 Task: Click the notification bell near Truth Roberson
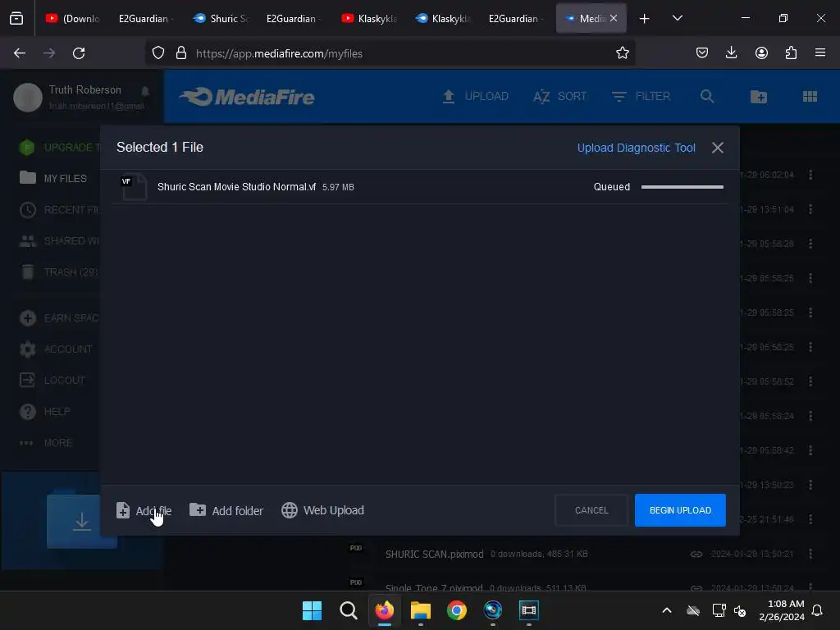coord(145,91)
